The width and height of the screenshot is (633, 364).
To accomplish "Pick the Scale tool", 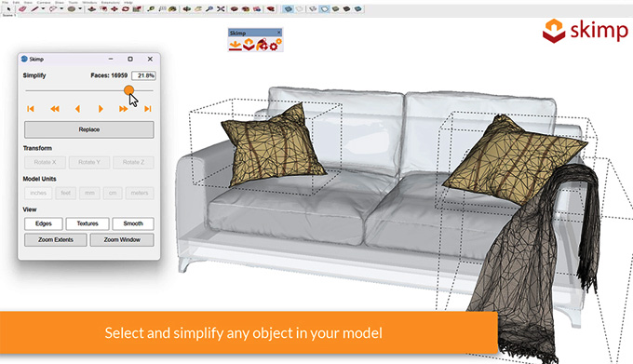I will coord(137,9).
